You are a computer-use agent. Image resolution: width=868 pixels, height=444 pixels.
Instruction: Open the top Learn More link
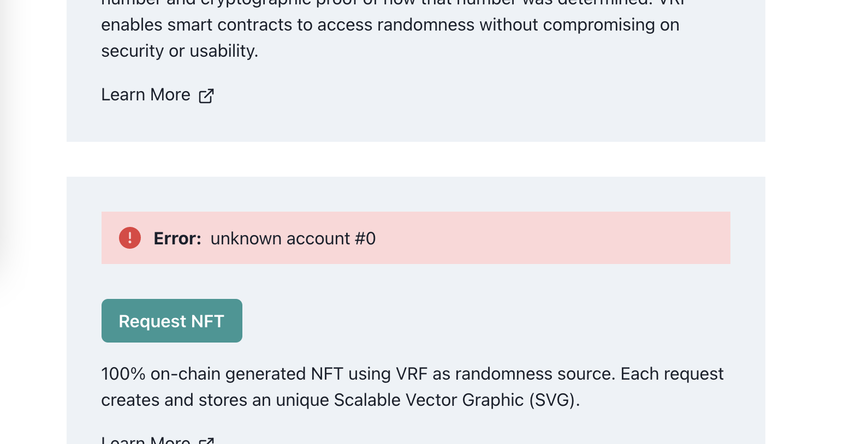(146, 95)
